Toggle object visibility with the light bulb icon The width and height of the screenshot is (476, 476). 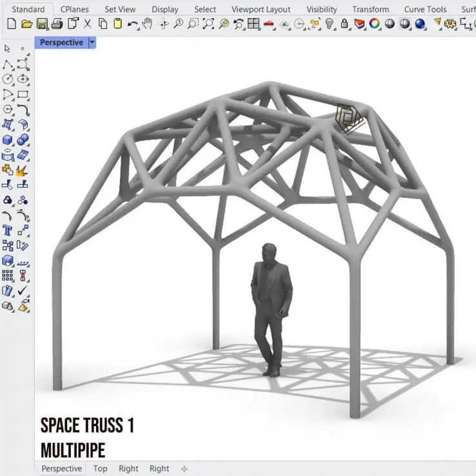point(330,24)
